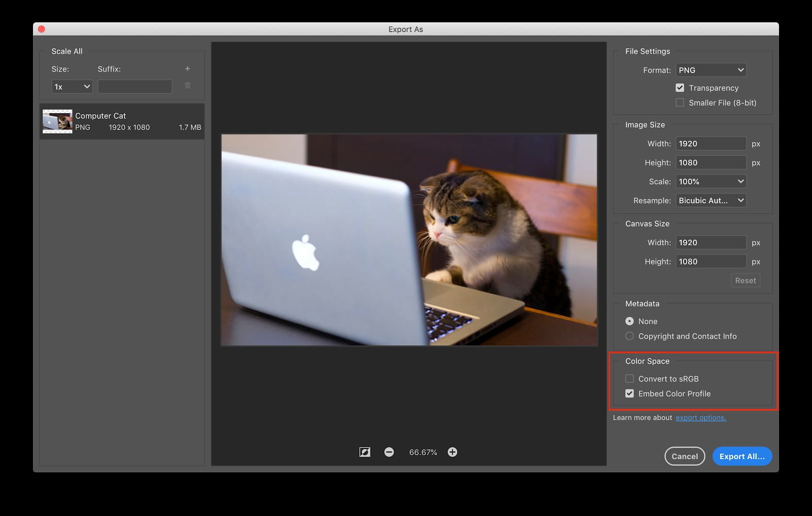Check Smaller File (8-bit)
Screen dimensions: 812x516
pos(680,103)
